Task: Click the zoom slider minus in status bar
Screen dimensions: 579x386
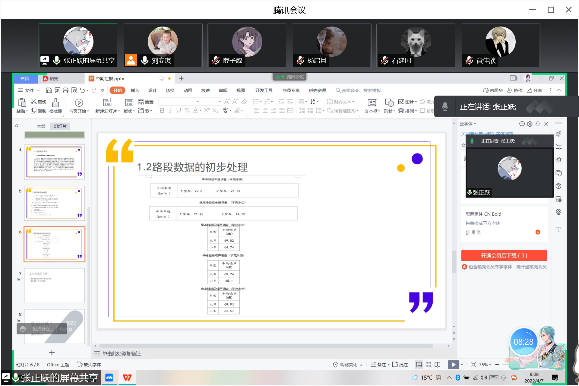Action: point(497,365)
